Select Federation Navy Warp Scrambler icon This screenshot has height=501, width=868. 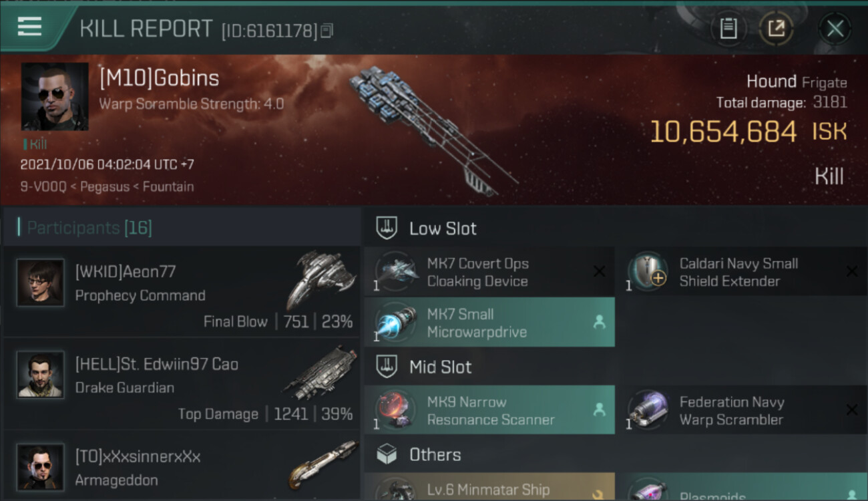pos(648,410)
